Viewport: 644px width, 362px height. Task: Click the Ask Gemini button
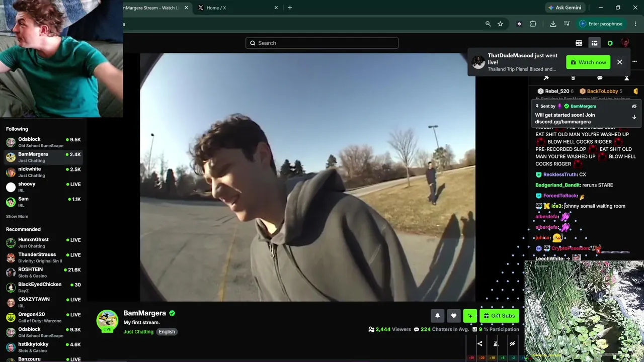pos(565,8)
